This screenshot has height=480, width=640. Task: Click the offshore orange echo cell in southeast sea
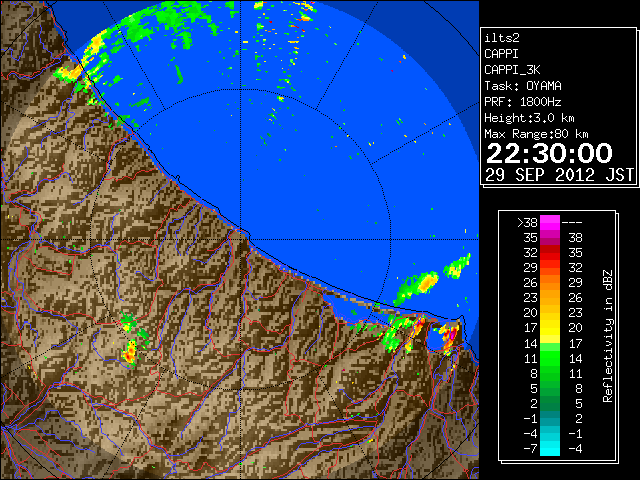426,282
